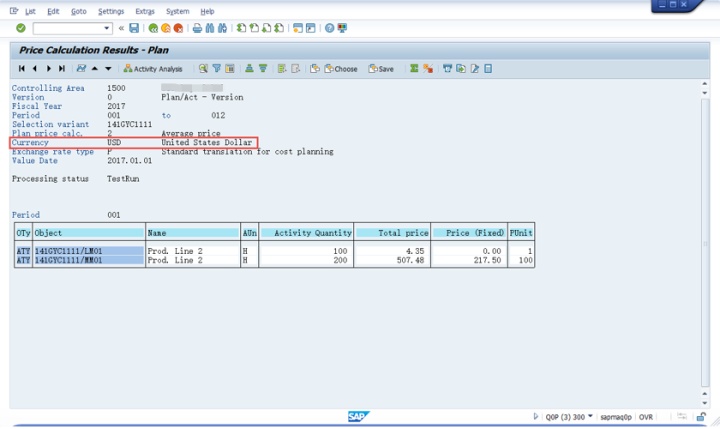This screenshot has width=720, height=429.
Task: Click the Save layout button
Action: tap(381, 69)
